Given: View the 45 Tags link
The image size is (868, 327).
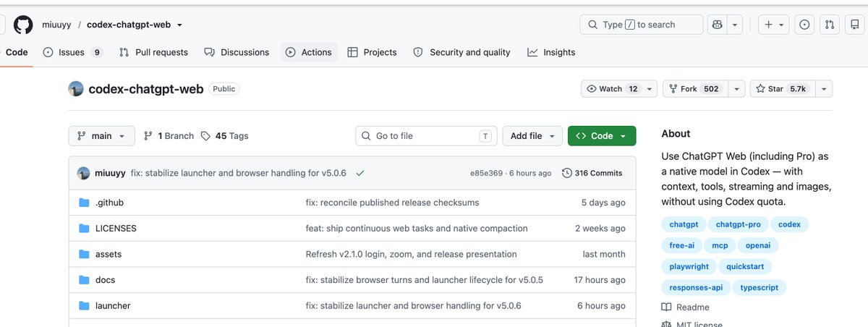Looking at the screenshot, I should click(225, 136).
